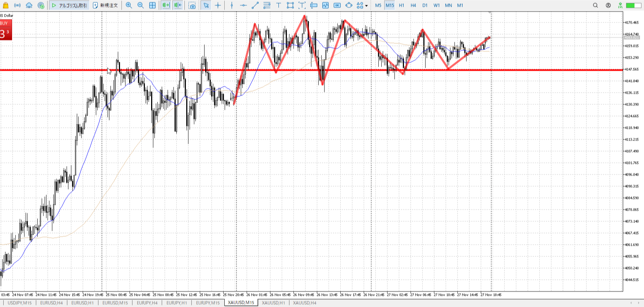Viewport: 644px width, 307px height.
Task: Select the vertical line drawing tool
Action: coord(232,5)
